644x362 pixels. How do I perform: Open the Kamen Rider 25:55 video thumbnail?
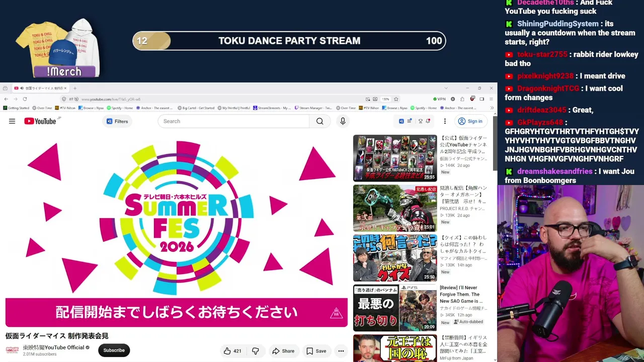[395, 158]
